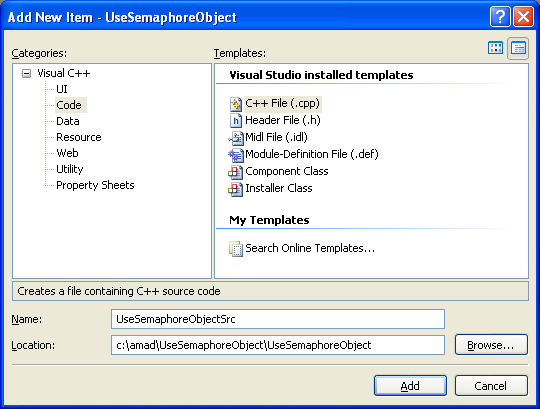Choose the Component Class template label
The width and height of the screenshot is (540, 409).
(x=287, y=171)
